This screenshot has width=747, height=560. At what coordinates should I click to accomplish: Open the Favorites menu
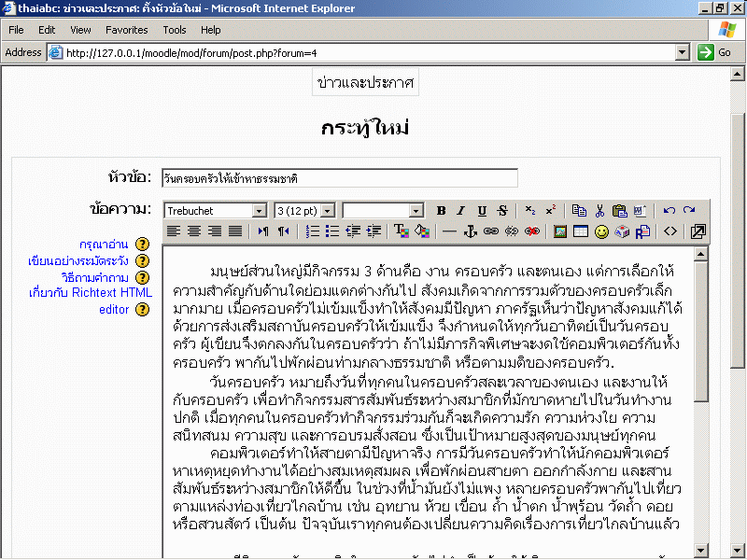(x=126, y=30)
